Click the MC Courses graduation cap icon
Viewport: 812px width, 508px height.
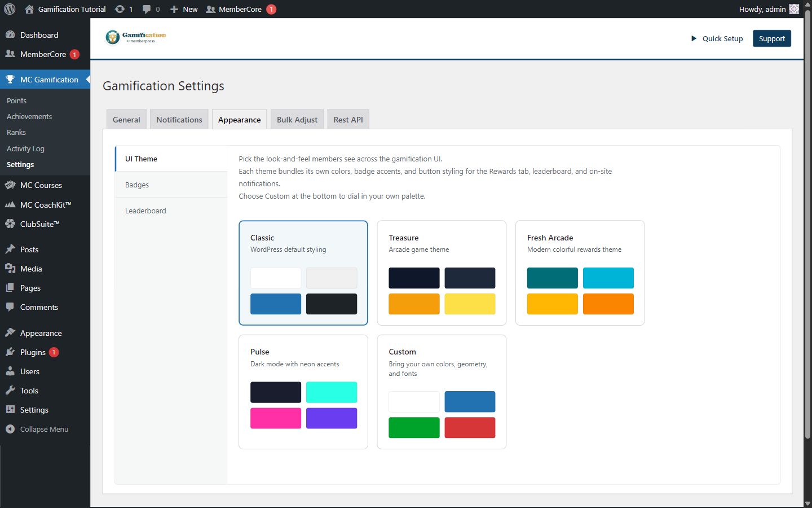(x=10, y=185)
